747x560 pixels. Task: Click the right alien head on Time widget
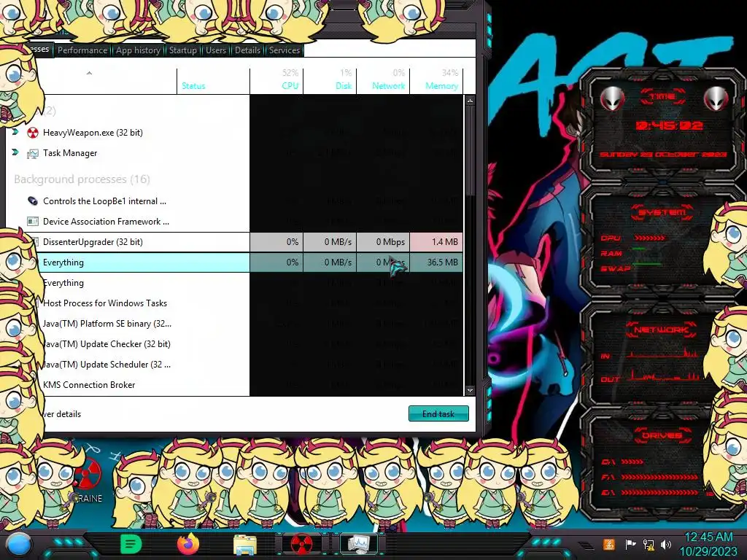[x=716, y=98]
